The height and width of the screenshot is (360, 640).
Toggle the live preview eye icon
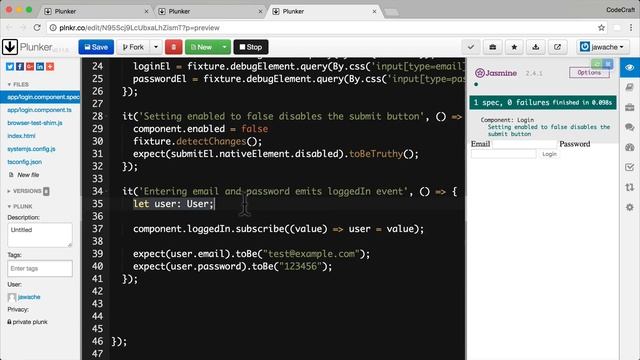tap(629, 67)
